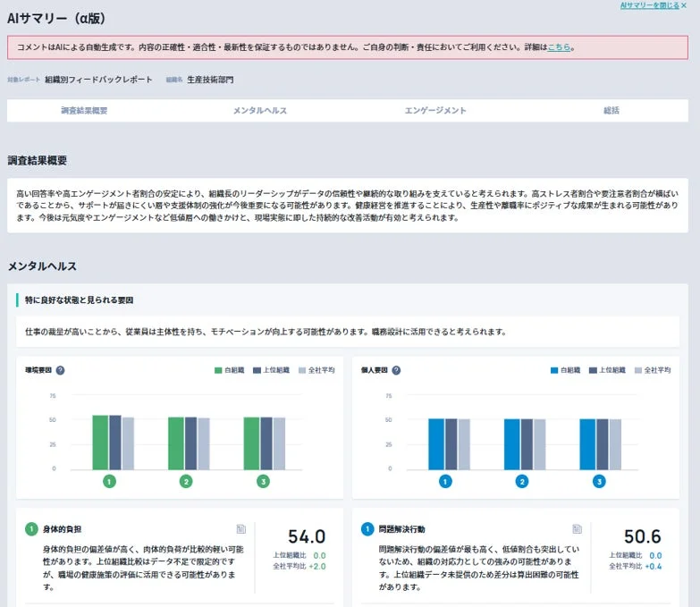700x607 pixels.
Task: Click the 54.0 score value
Action: pyautogui.click(x=307, y=537)
